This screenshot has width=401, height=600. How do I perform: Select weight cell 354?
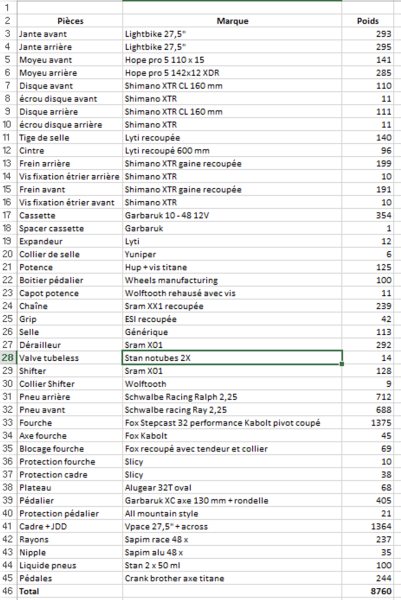[x=368, y=215]
